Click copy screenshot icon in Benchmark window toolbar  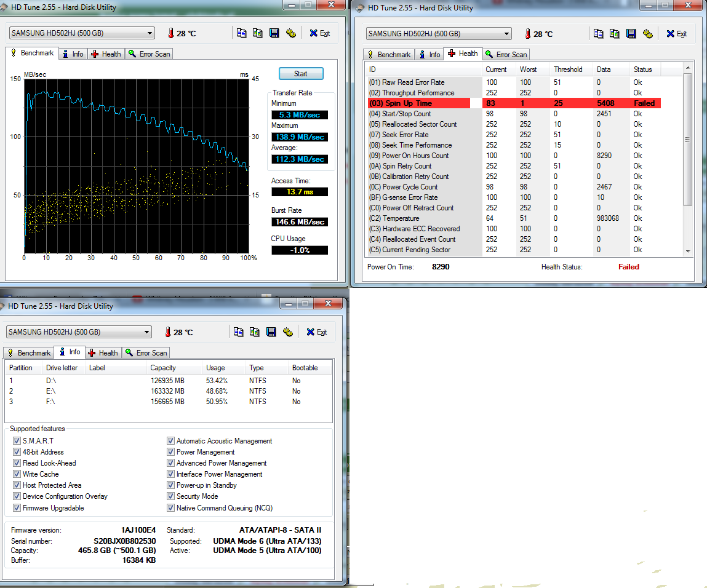[257, 33]
